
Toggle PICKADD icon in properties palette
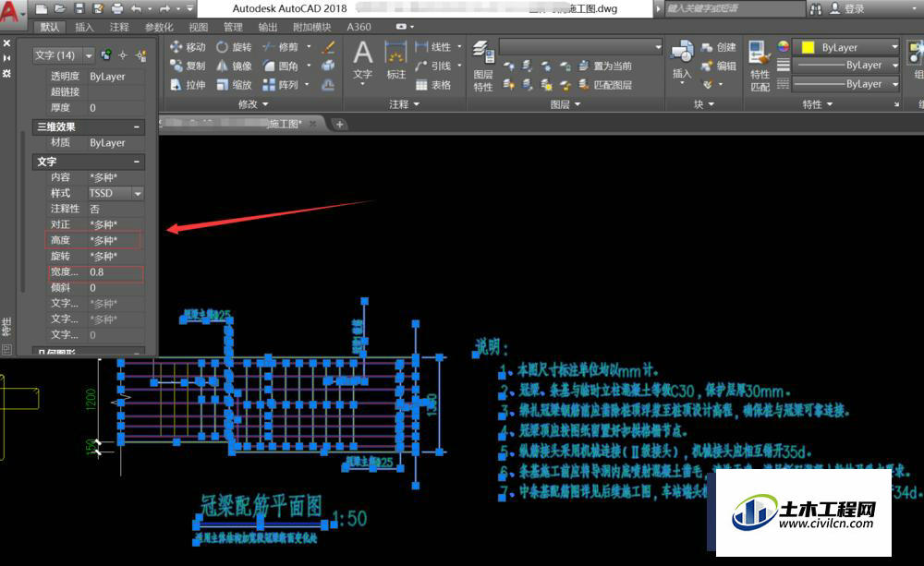point(106,55)
